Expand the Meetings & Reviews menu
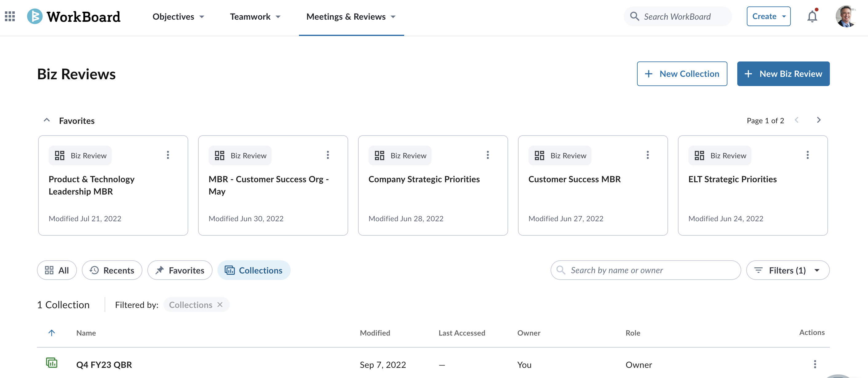Viewport: 868px width, 378px height. click(351, 17)
